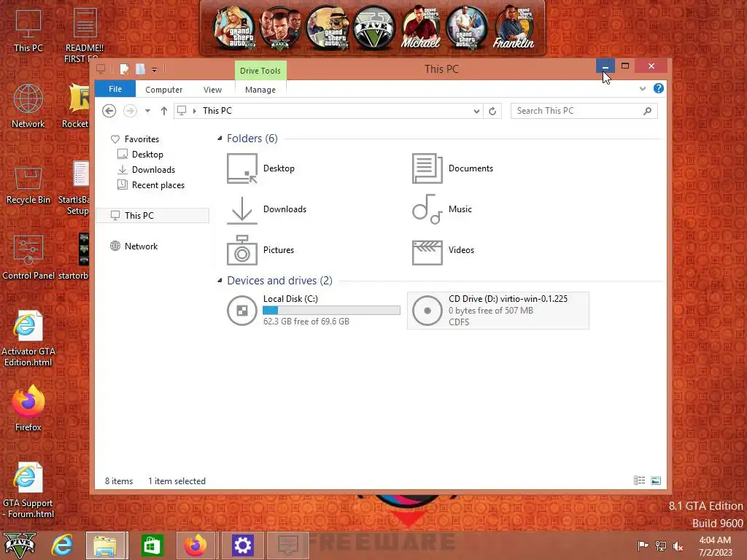Screen dimensions: 747x560
Task: Collapse the Devices and drives group
Action: tap(220, 281)
